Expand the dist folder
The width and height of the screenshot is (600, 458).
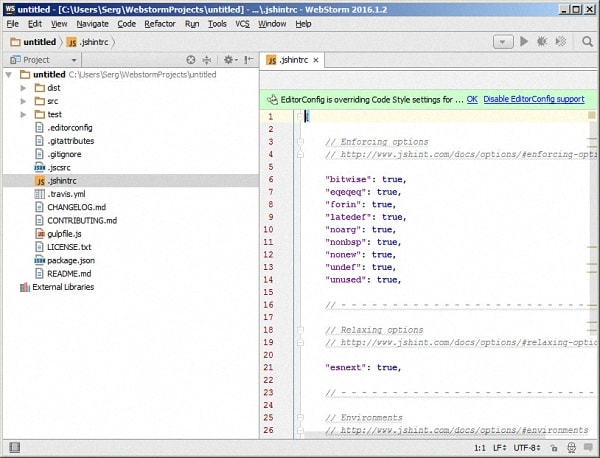pyautogui.click(x=25, y=88)
